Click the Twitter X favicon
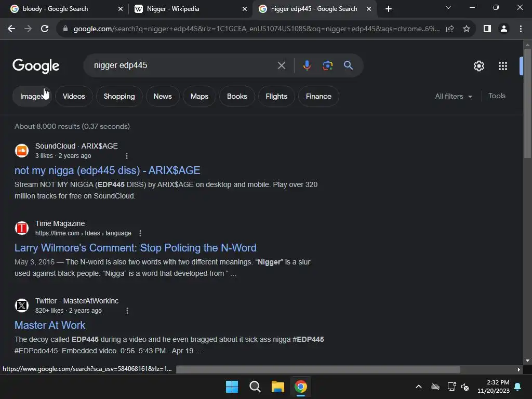The height and width of the screenshot is (399, 532). [22, 305]
